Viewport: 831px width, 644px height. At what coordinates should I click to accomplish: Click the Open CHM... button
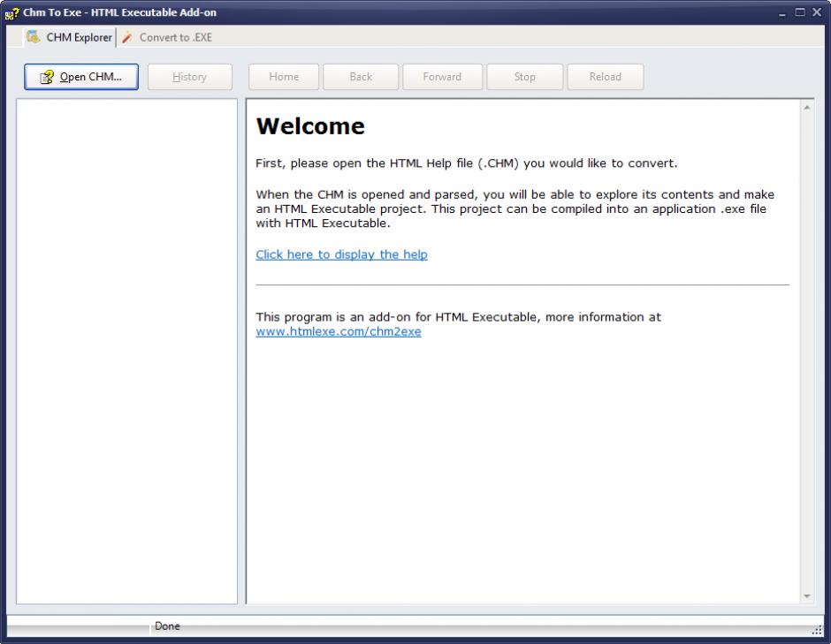81,77
